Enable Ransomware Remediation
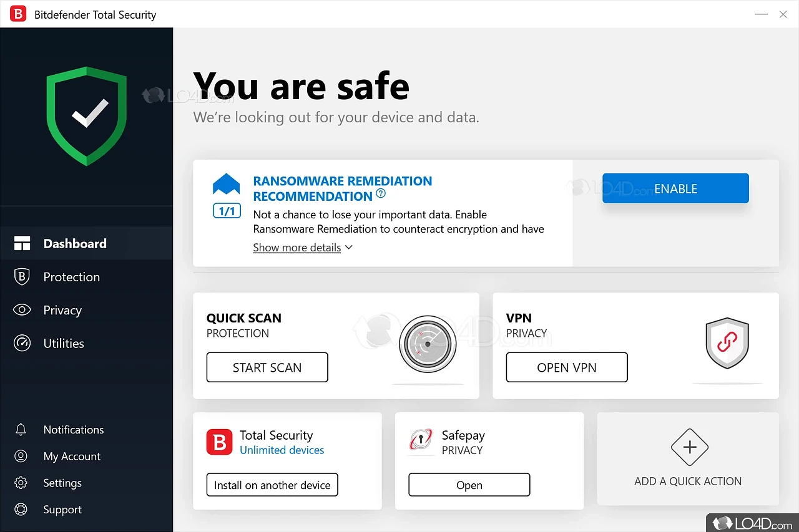Image resolution: width=799 pixels, height=532 pixels. (x=675, y=188)
